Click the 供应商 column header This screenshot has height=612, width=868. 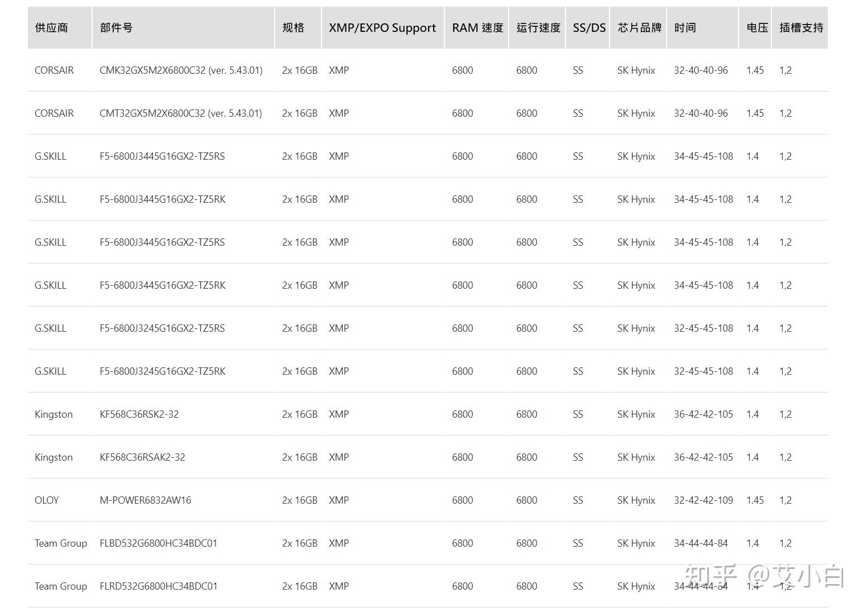click(x=51, y=27)
